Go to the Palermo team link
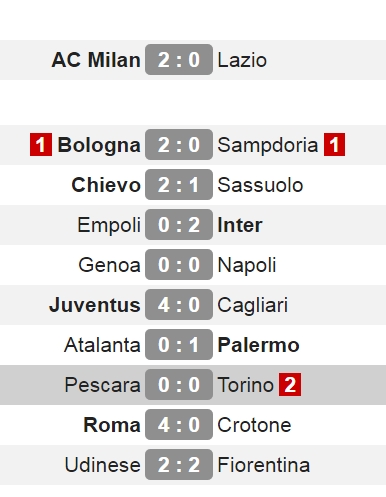 tap(258, 345)
